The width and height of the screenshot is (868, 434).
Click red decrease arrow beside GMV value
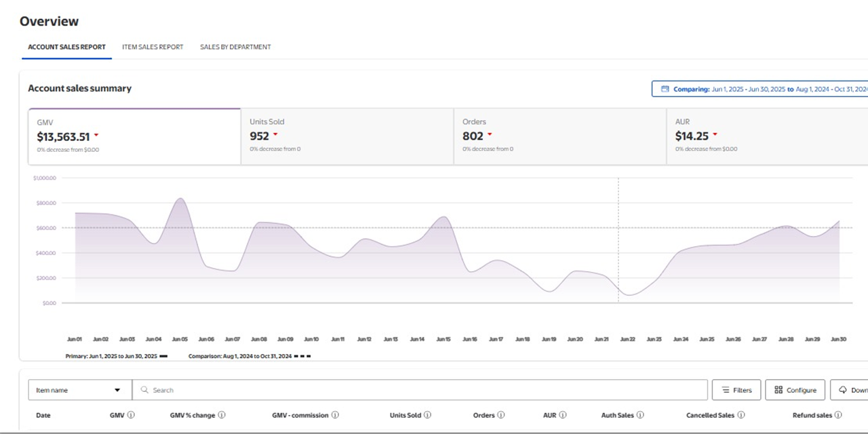[x=96, y=136]
